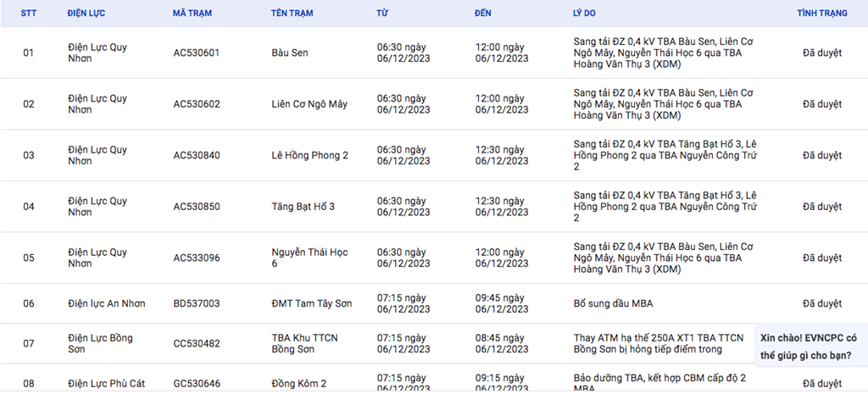868x394 pixels.
Task: Select the Bàu Sen station name
Action: [x=290, y=53]
